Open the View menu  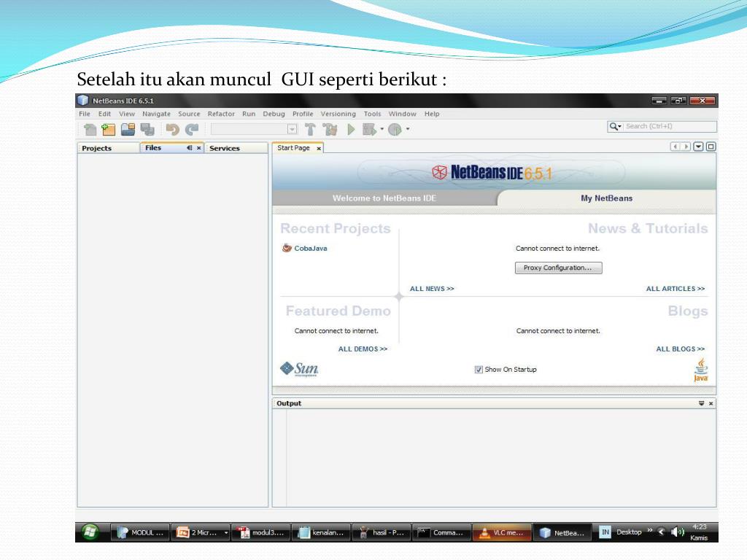click(127, 114)
